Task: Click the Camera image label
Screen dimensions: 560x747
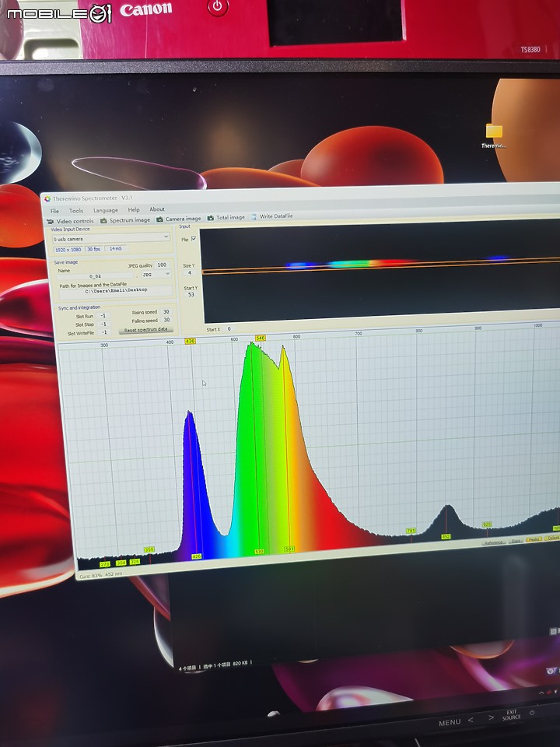Action: (183, 219)
